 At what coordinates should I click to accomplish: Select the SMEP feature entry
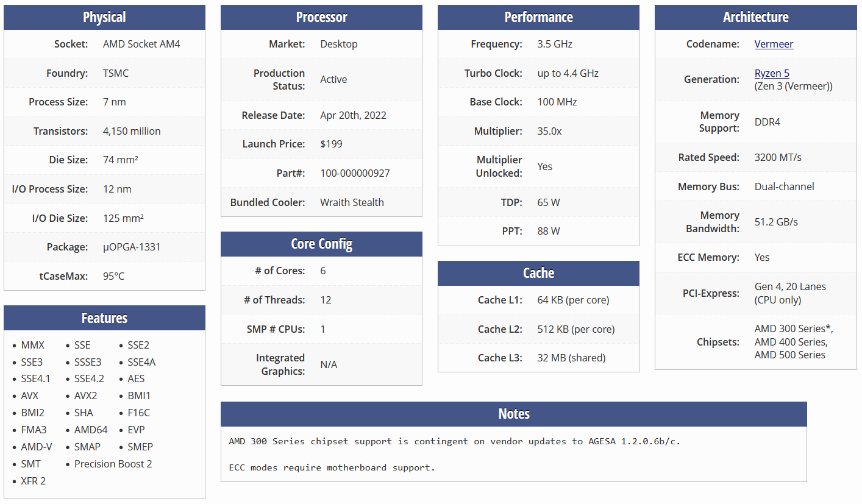pos(140,447)
